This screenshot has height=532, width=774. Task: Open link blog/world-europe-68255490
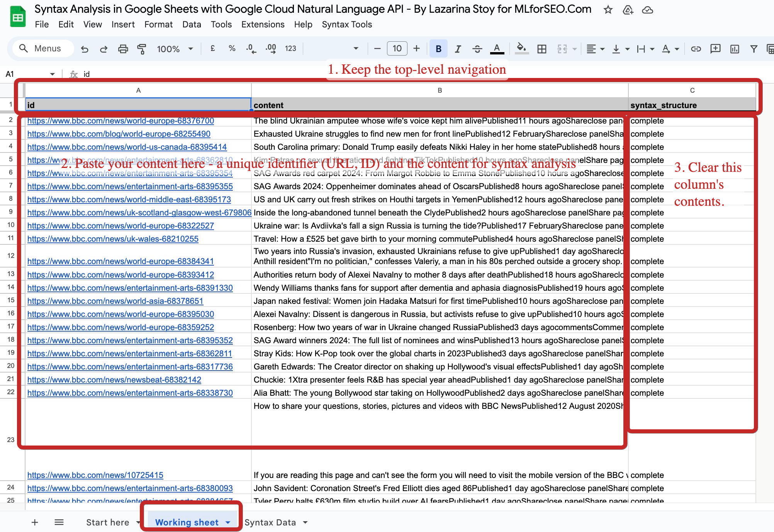click(x=119, y=134)
